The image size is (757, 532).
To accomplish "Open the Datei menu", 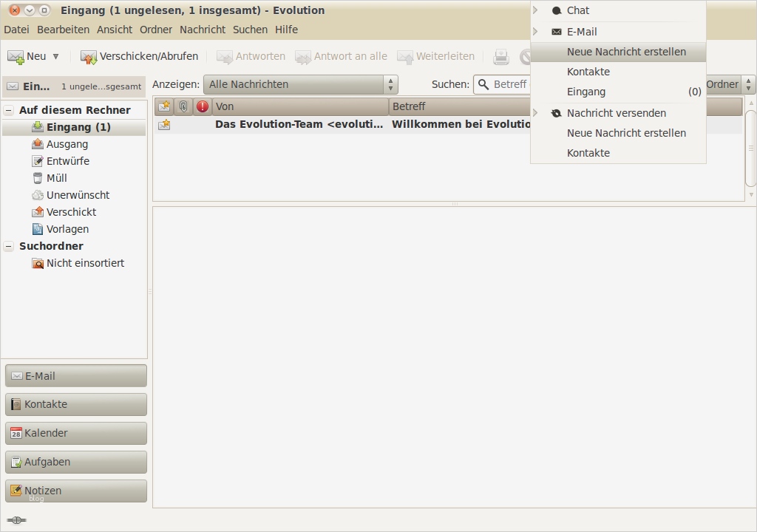I will (x=16, y=30).
